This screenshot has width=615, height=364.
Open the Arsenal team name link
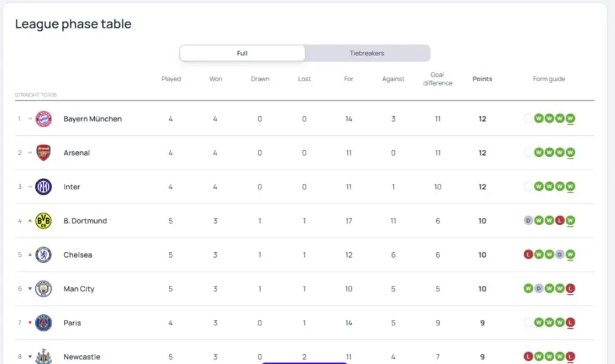click(x=76, y=153)
